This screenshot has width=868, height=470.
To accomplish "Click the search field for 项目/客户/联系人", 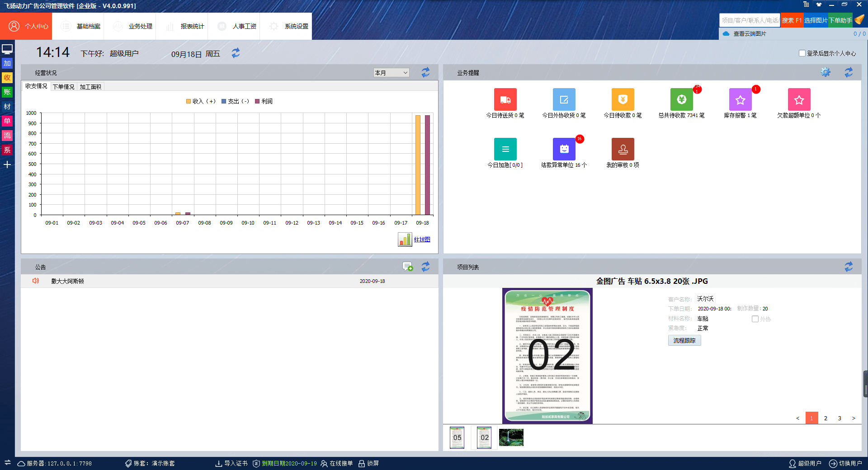I will point(750,20).
